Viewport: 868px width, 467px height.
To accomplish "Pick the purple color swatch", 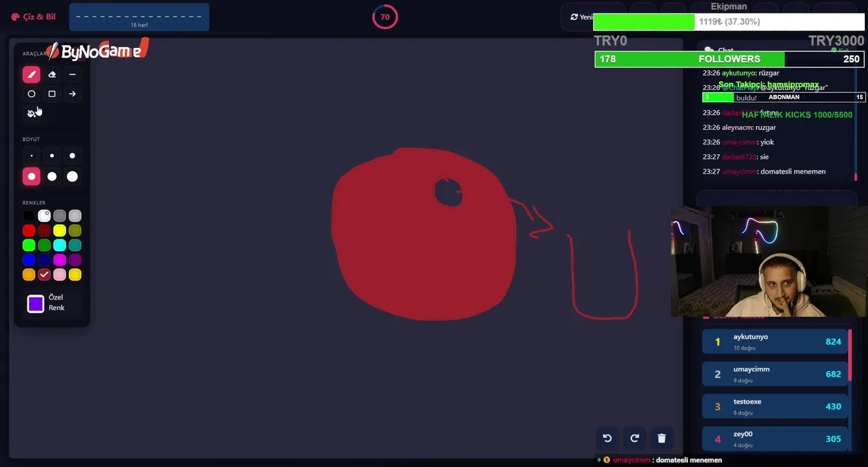I will [x=75, y=260].
